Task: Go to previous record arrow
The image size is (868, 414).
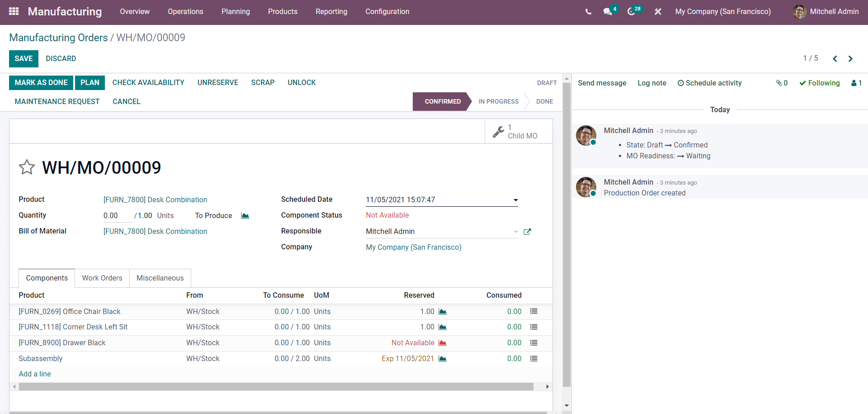Action: [x=835, y=59]
